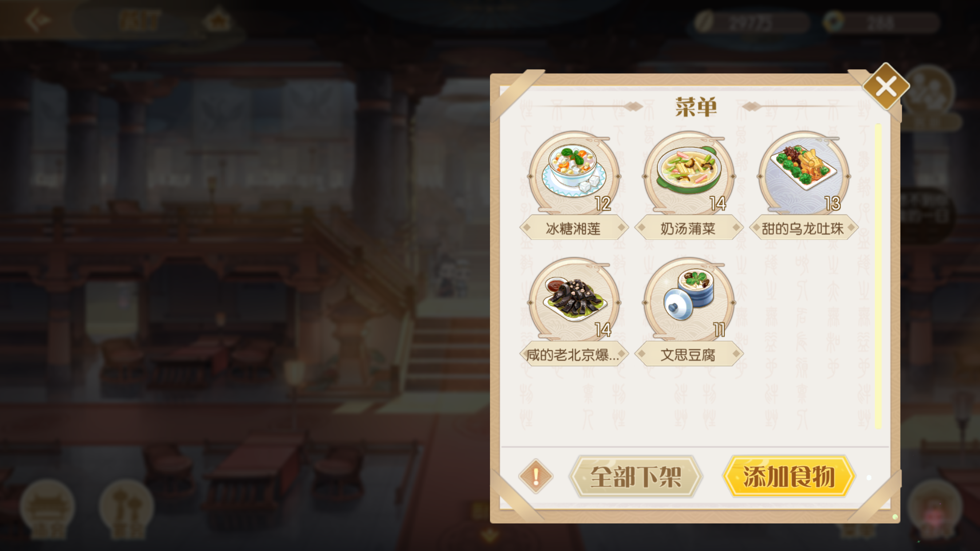Screen dimensions: 980x551
Task: Go back using top-left arrow
Action: click(38, 20)
